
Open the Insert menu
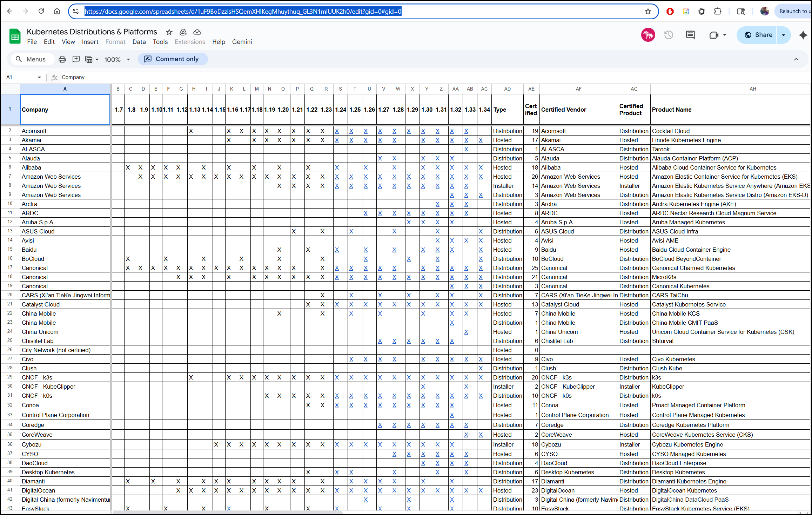90,42
